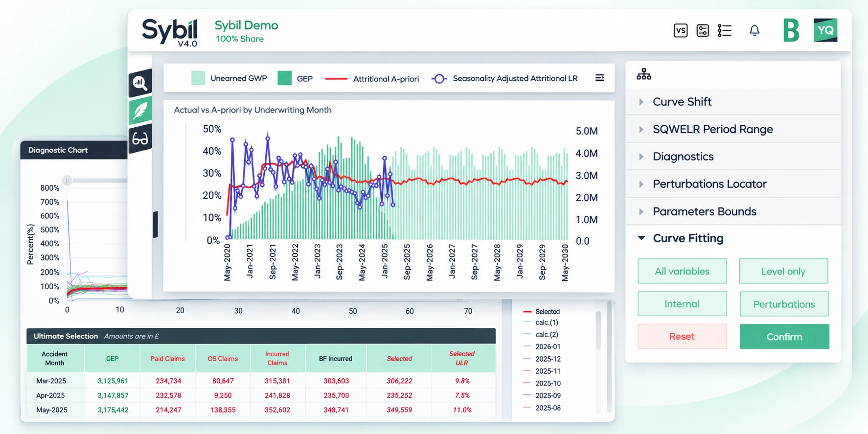
Task: Expand the SQWELR Period Range section
Action: [x=733, y=129]
